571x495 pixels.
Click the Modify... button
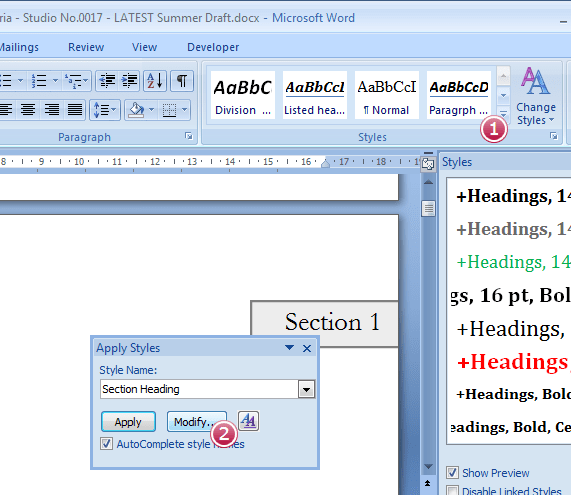[x=197, y=422]
